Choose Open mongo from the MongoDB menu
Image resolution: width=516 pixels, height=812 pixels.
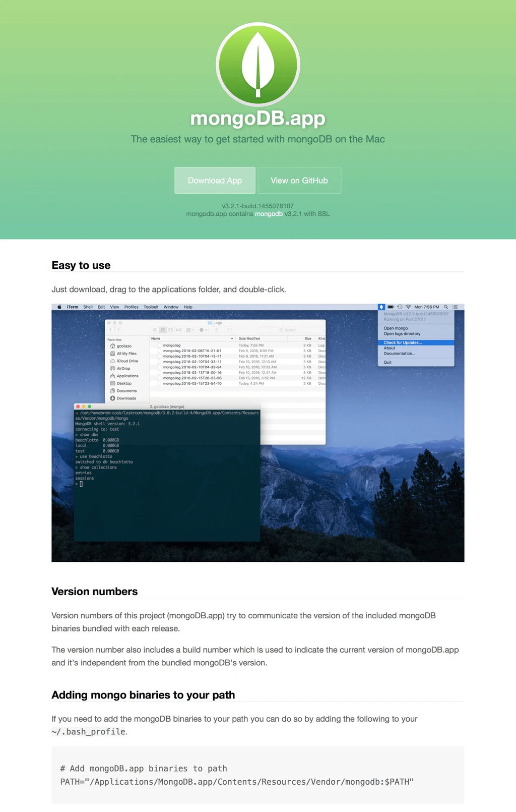(416, 328)
